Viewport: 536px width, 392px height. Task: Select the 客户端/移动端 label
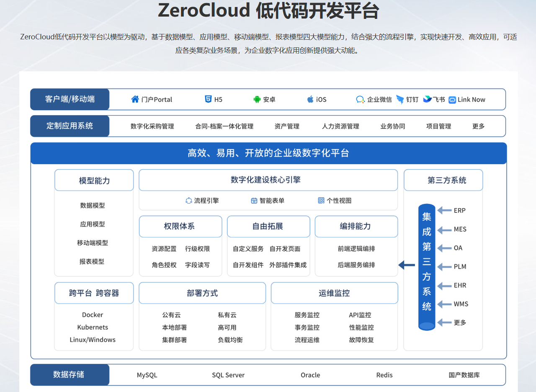[x=70, y=99]
